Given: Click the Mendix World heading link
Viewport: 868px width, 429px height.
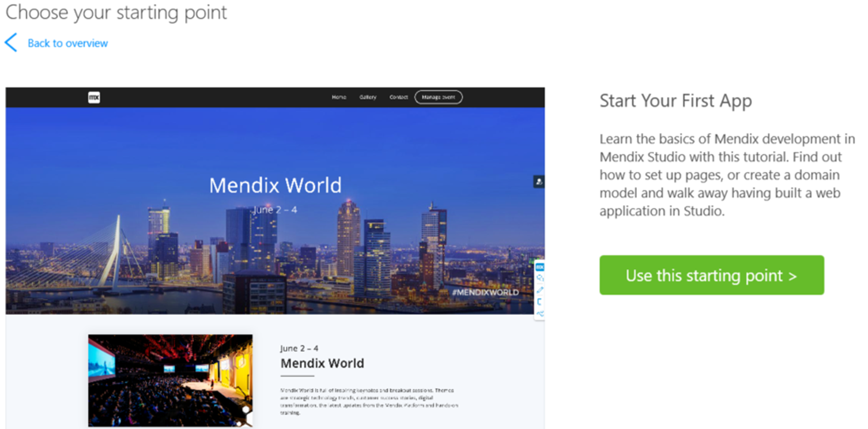Looking at the screenshot, I should point(322,363).
